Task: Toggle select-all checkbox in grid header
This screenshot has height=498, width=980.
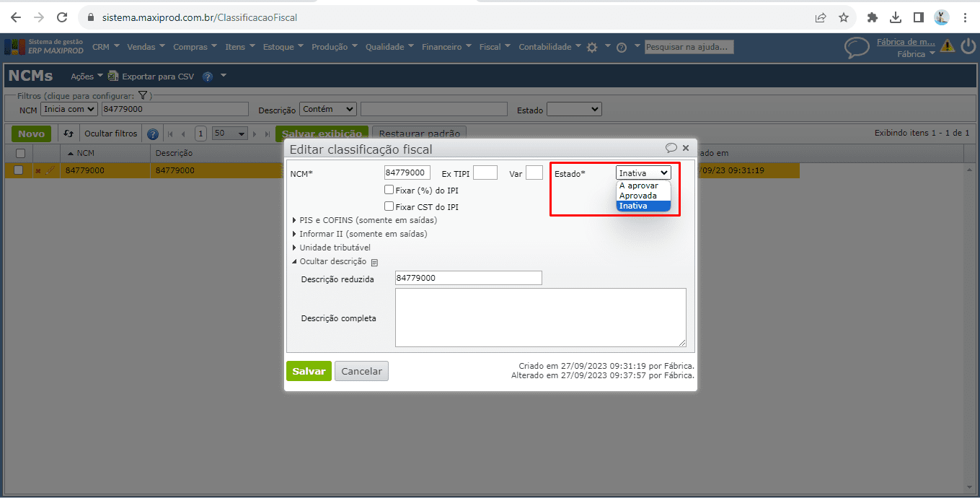Action: pyautogui.click(x=20, y=153)
